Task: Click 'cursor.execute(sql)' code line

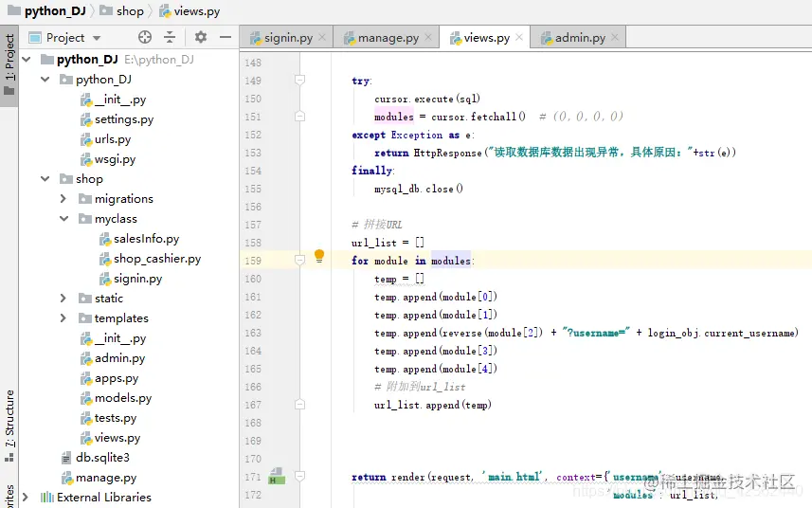Action: (427, 99)
